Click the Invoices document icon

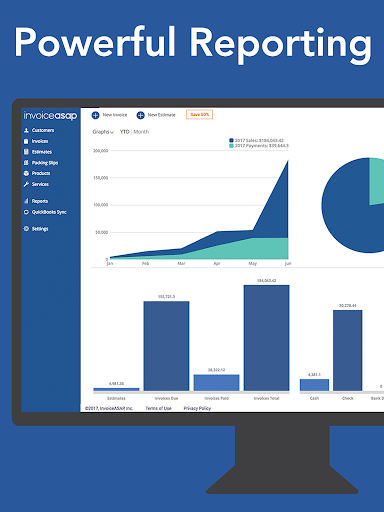point(26,141)
